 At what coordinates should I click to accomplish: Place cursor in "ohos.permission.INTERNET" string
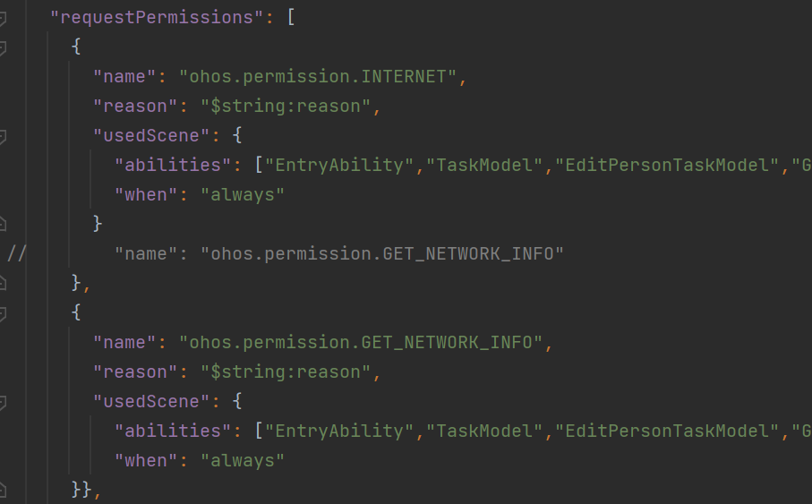[318, 76]
